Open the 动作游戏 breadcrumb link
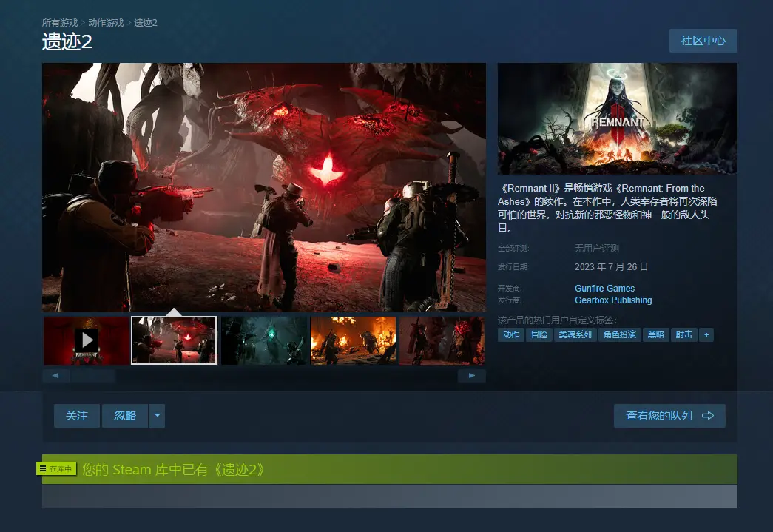 click(x=106, y=23)
